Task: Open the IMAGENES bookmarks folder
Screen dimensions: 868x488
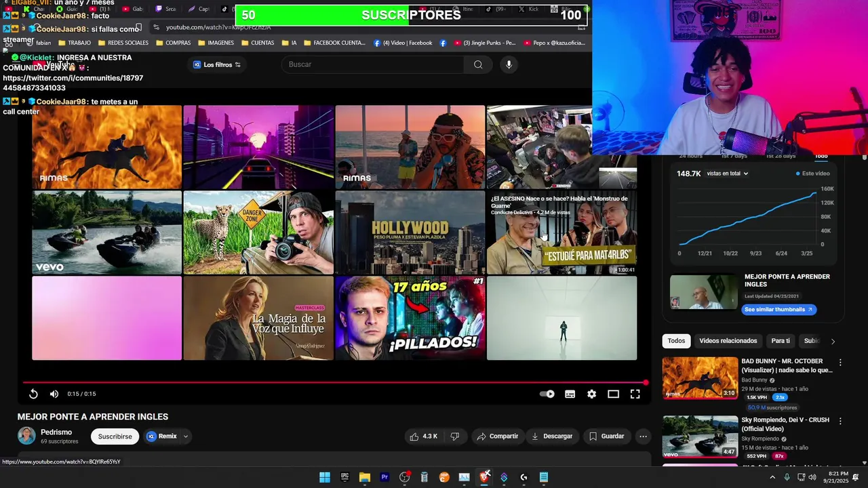Action: tap(216, 43)
